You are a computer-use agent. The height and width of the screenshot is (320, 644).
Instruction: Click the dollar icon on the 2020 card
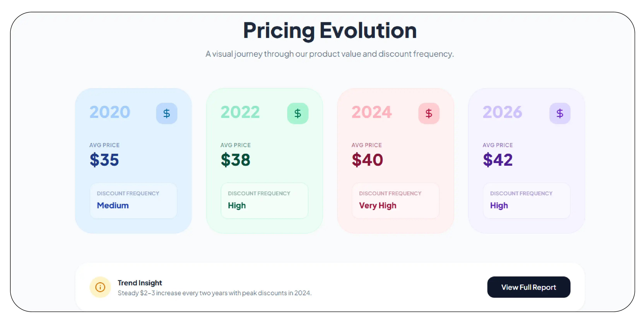(167, 113)
